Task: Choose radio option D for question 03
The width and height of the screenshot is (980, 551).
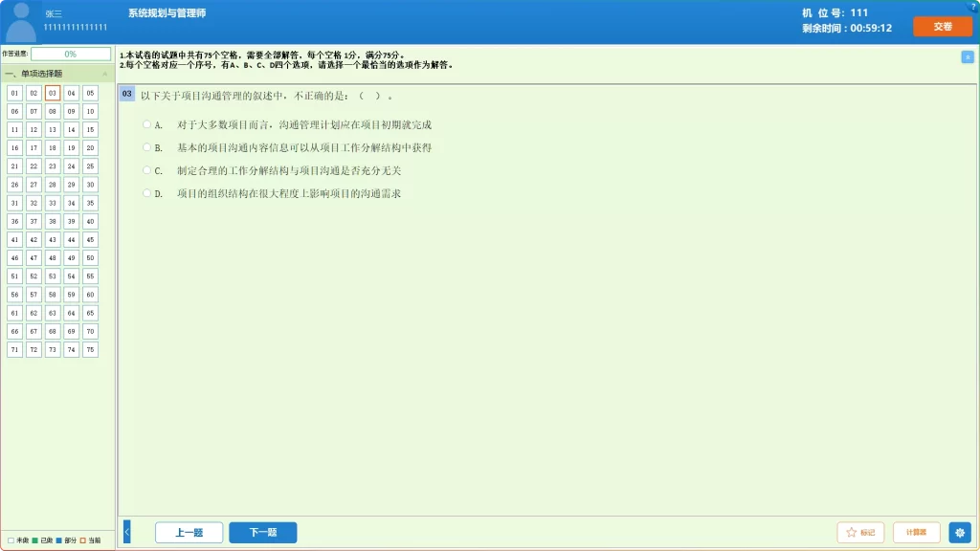Action: 146,193
